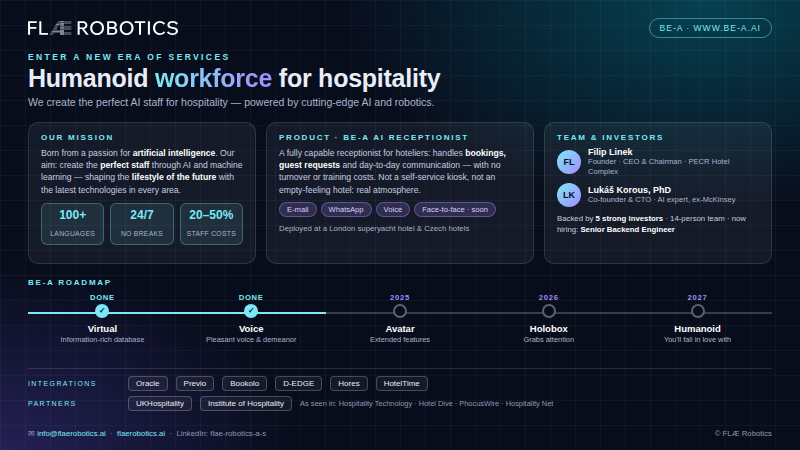This screenshot has height=450, width=800.
Task: Select the HotelTime integration chip
Action: coord(402,383)
